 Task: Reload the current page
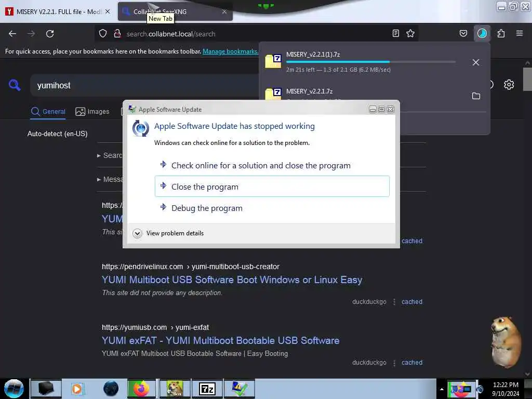click(50, 34)
